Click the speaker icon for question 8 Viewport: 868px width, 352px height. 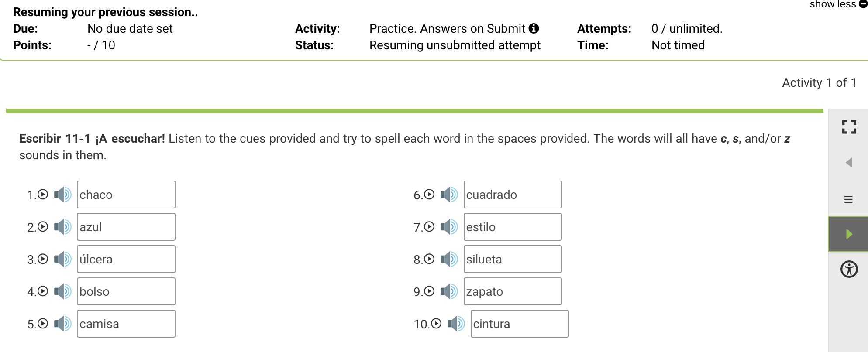(449, 259)
